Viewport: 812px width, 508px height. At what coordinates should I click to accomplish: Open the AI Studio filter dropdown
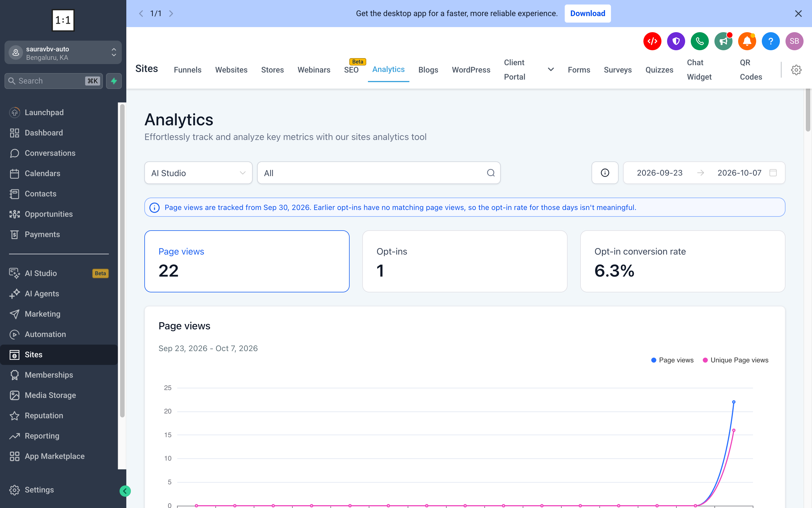pos(198,173)
